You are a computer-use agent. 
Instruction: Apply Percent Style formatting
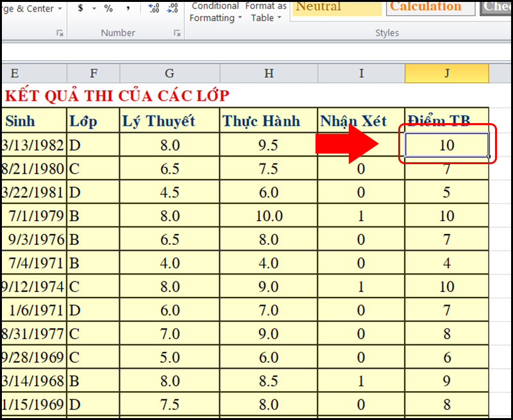tap(108, 8)
